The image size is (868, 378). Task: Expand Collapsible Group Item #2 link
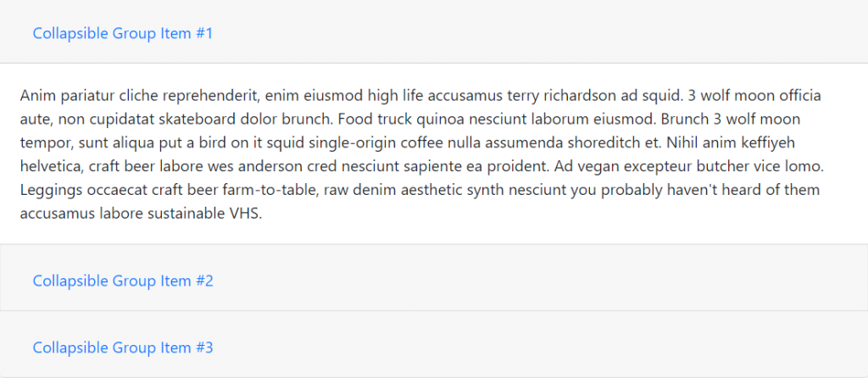click(x=122, y=281)
